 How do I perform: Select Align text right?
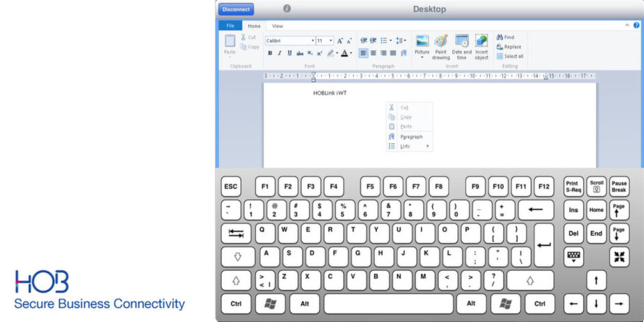pyautogui.click(x=383, y=53)
